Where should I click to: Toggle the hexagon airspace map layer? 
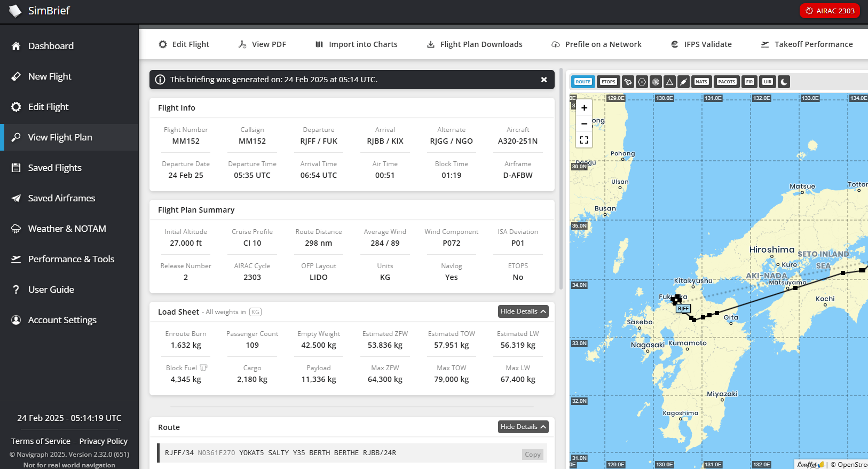pos(642,82)
